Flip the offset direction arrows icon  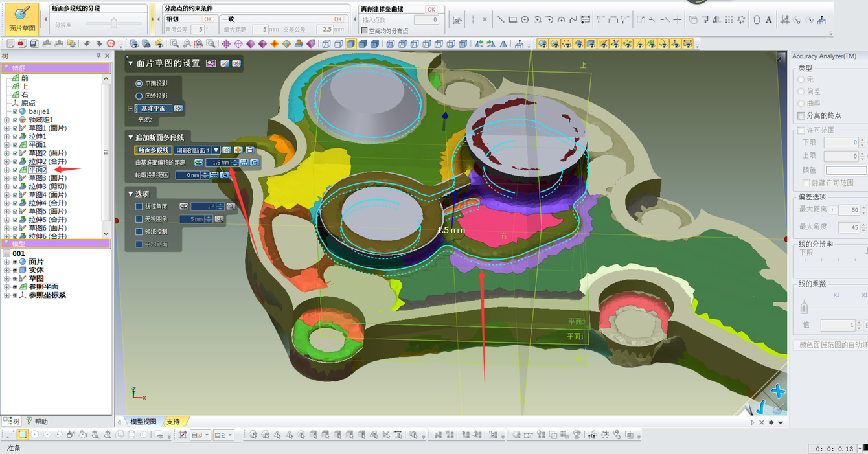pos(199,163)
